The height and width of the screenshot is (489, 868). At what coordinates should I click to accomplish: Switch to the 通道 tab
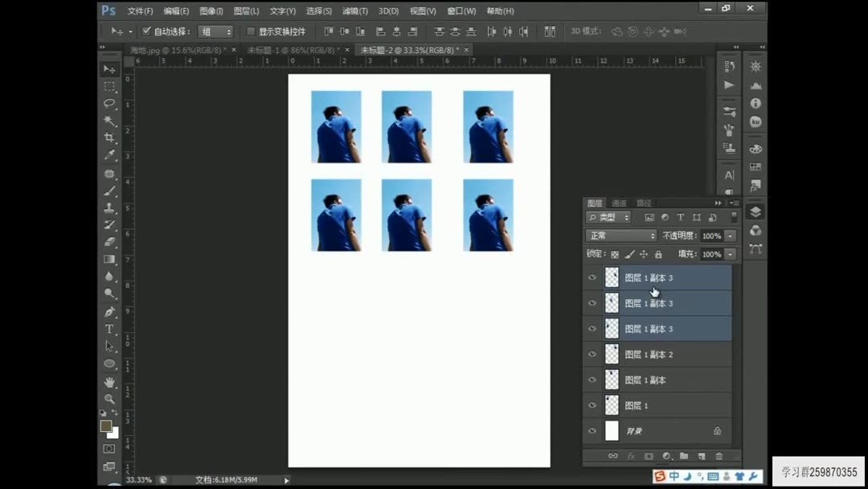(617, 203)
